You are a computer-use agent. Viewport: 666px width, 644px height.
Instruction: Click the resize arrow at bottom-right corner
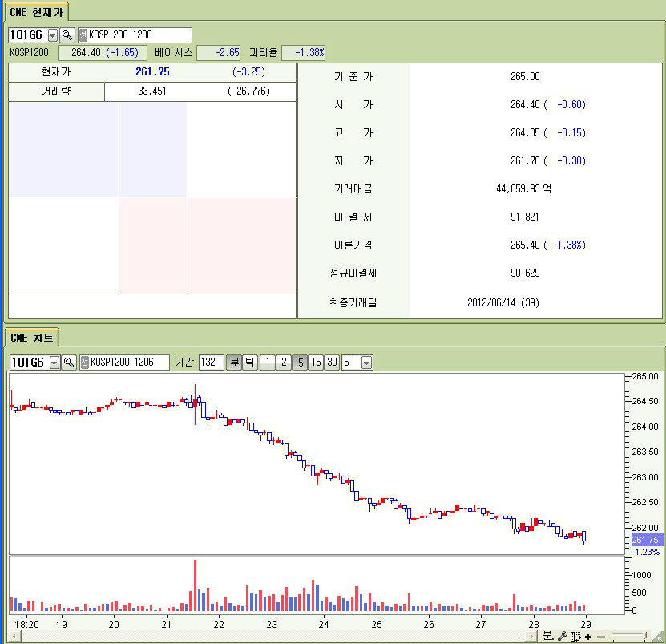pos(659,637)
